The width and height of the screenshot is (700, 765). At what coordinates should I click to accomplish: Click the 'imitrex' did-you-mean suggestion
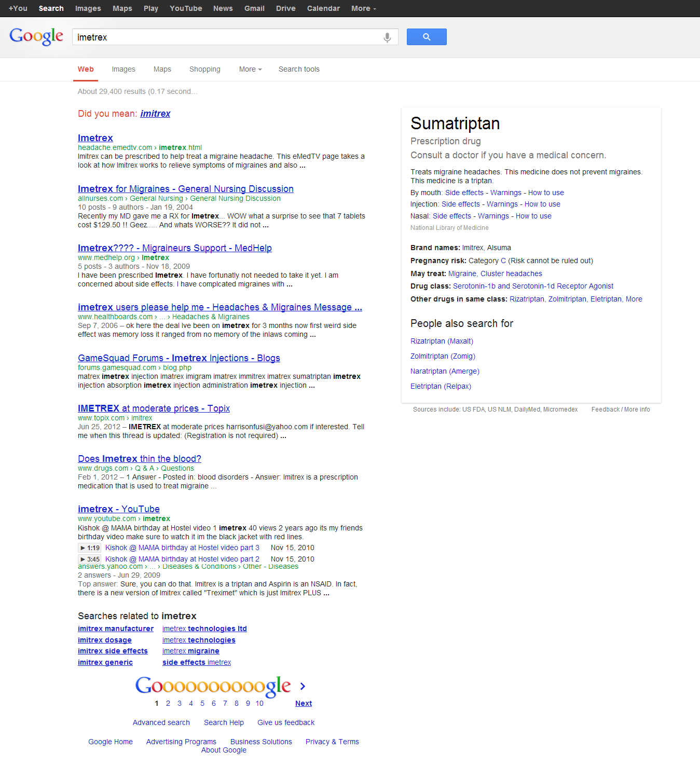(155, 114)
